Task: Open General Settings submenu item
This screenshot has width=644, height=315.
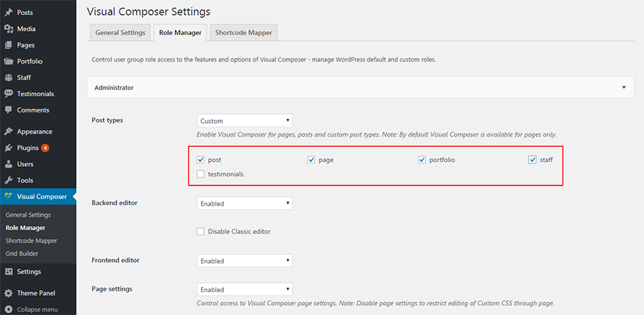Action: (x=29, y=215)
